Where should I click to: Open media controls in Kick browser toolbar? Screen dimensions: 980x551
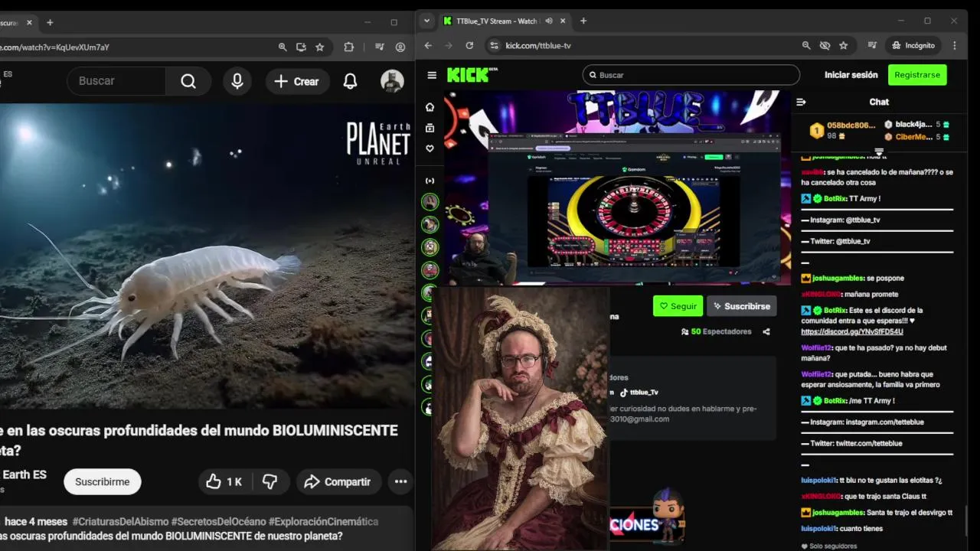point(872,45)
